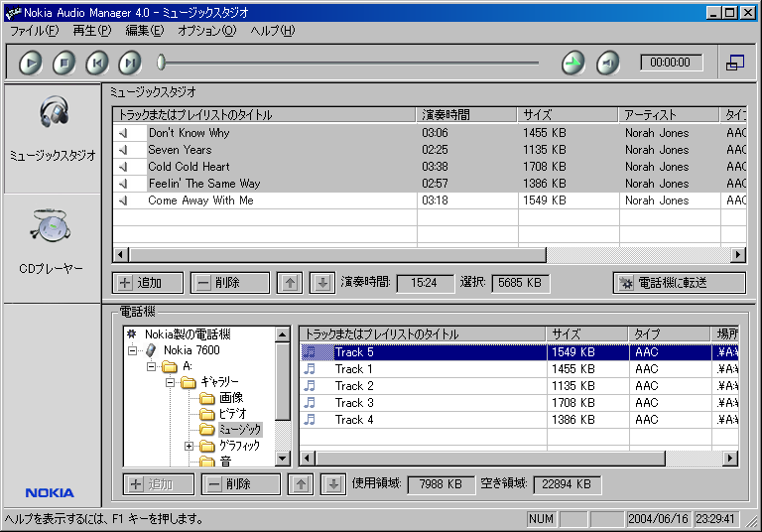Collapse the ギャラリー folder node

click(170, 382)
